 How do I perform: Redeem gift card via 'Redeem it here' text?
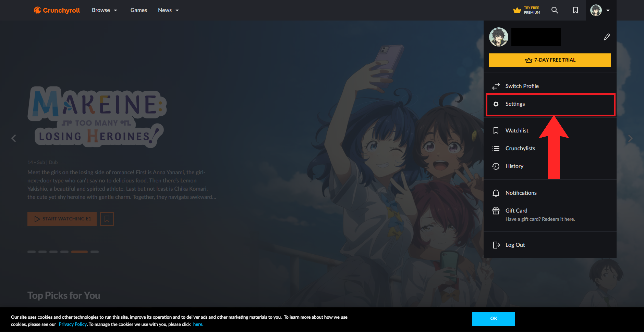[558, 219]
